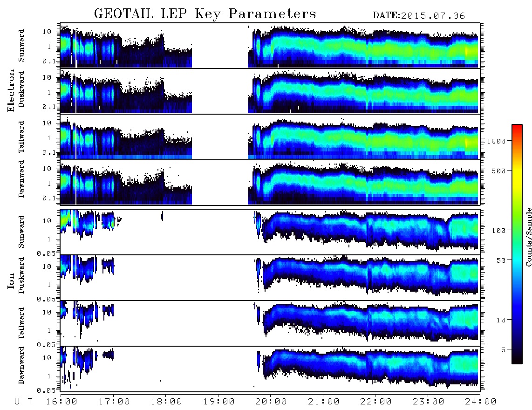Screen dimensions: 532x410
Task: Click the Electron Duskward panel label
Action: click(21, 89)
